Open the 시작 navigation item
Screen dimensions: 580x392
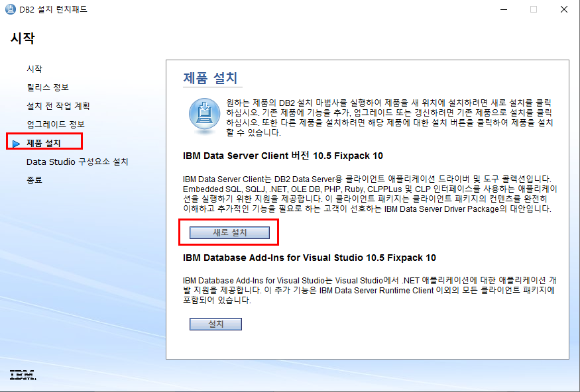(34, 69)
